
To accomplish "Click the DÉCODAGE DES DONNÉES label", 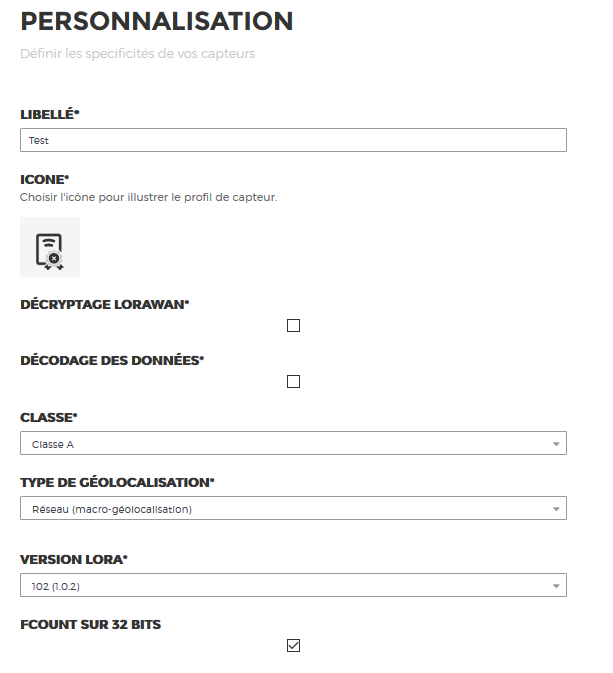I will (x=112, y=360).
